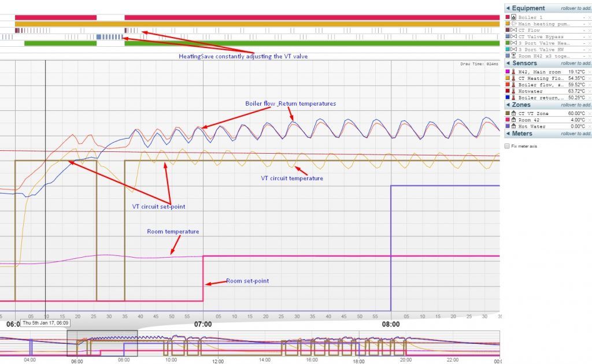Image resolution: width=592 pixels, height=364 pixels.
Task: Click the Main heating pump icon
Action: pos(514,23)
